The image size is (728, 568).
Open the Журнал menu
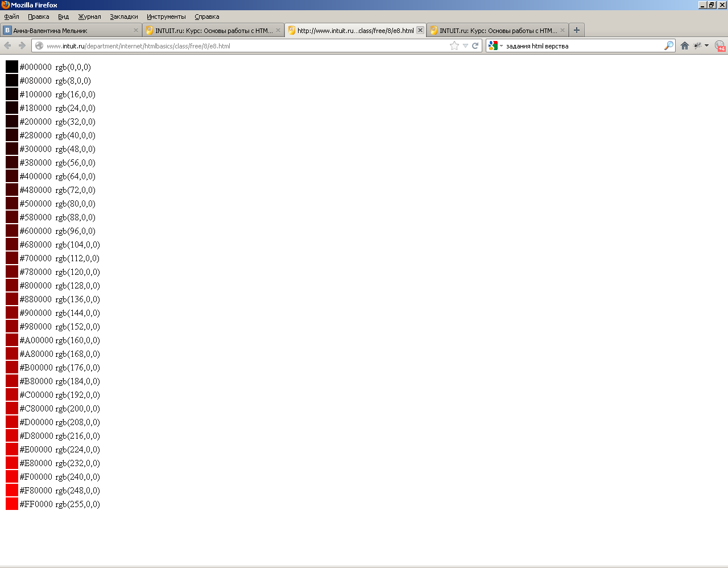click(x=90, y=17)
